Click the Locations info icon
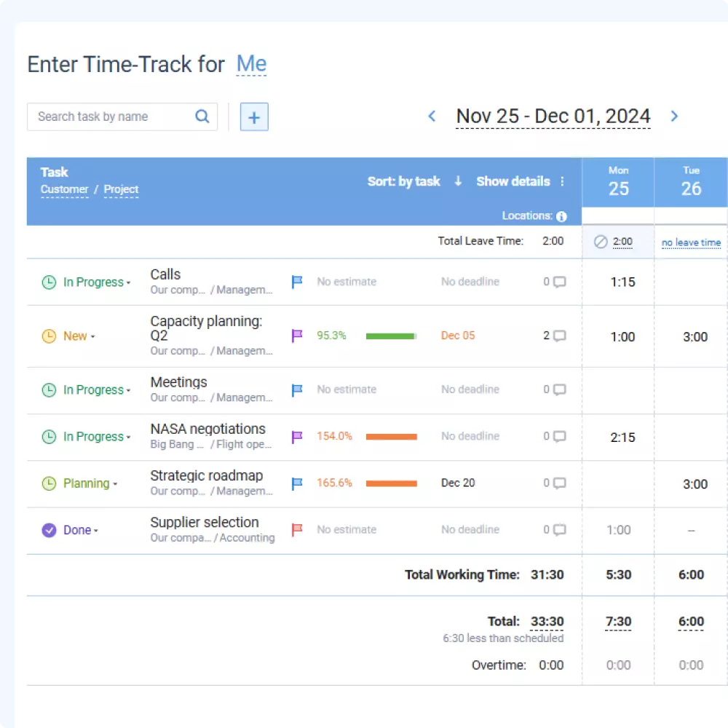728x728 pixels. point(561,216)
